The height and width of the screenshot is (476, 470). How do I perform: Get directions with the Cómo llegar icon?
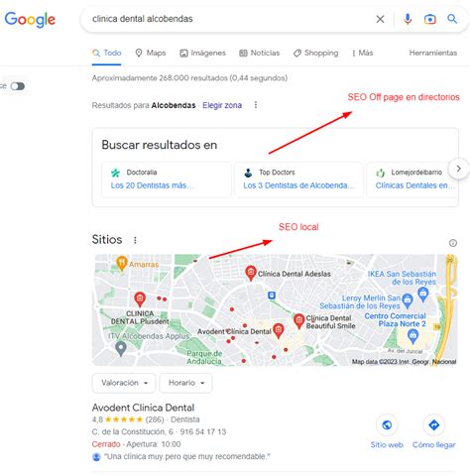pos(433,424)
